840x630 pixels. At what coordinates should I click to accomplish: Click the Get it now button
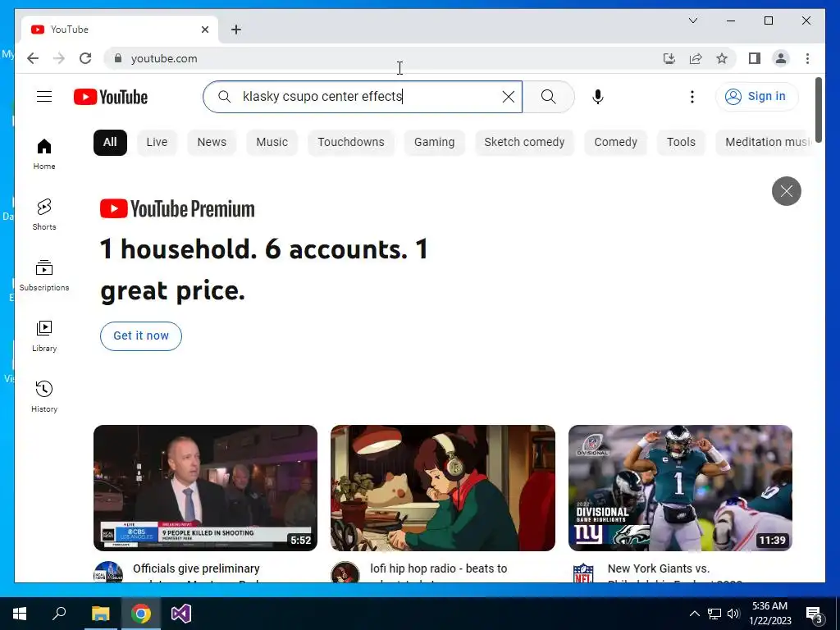click(141, 336)
